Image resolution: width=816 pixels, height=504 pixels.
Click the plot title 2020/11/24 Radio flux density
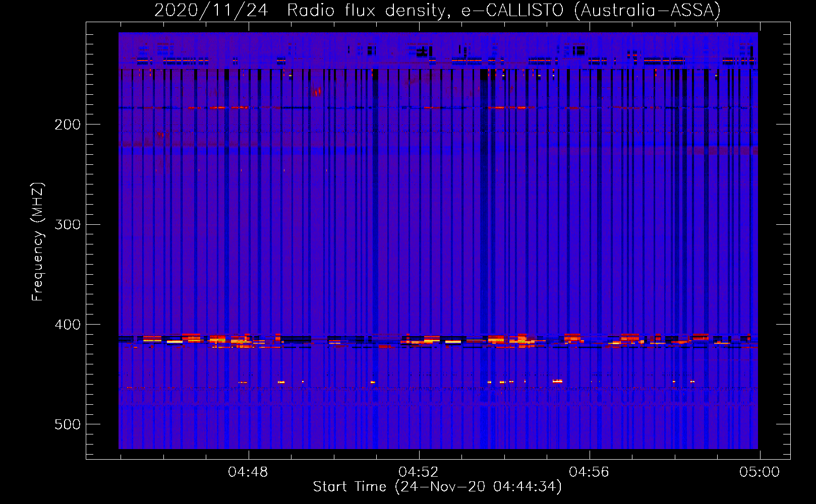[x=437, y=10]
